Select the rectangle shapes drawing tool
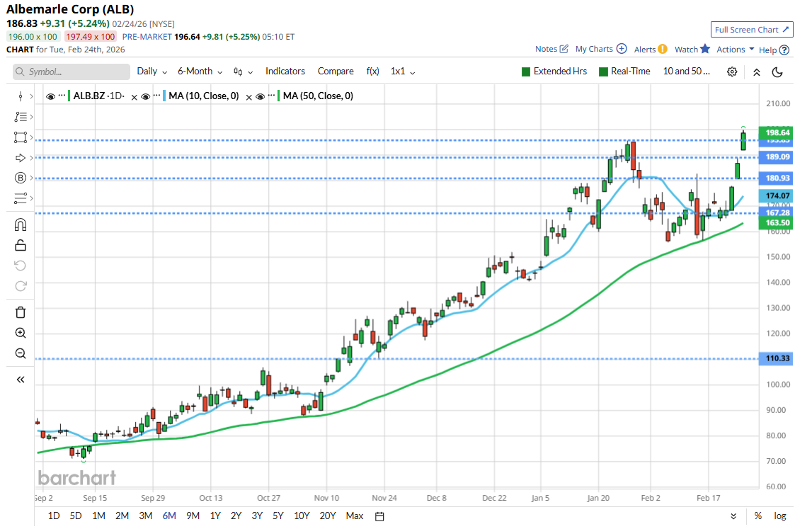Screen dimensions: 812x529 point(20,137)
